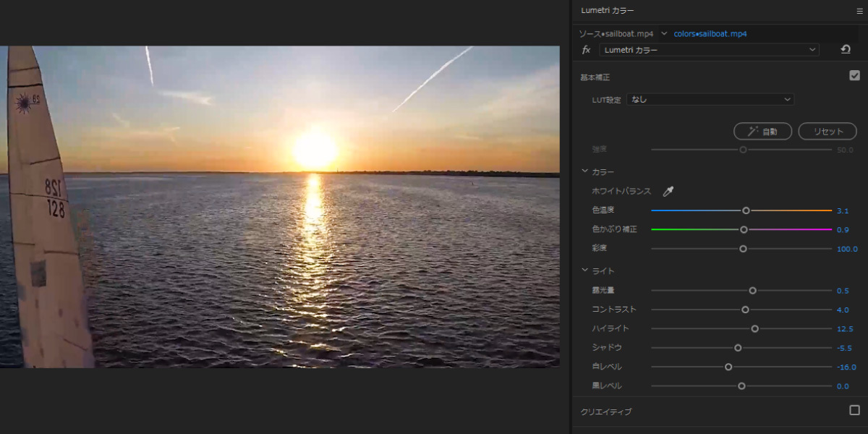Click the 露光量 slider handle
Screen dimensions: 868x434
click(752, 290)
